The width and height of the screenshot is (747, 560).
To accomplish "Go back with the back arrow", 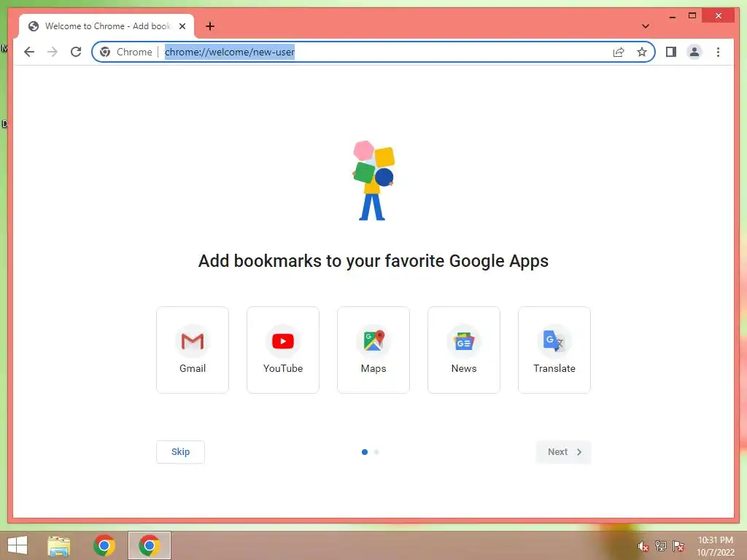I will click(x=29, y=52).
